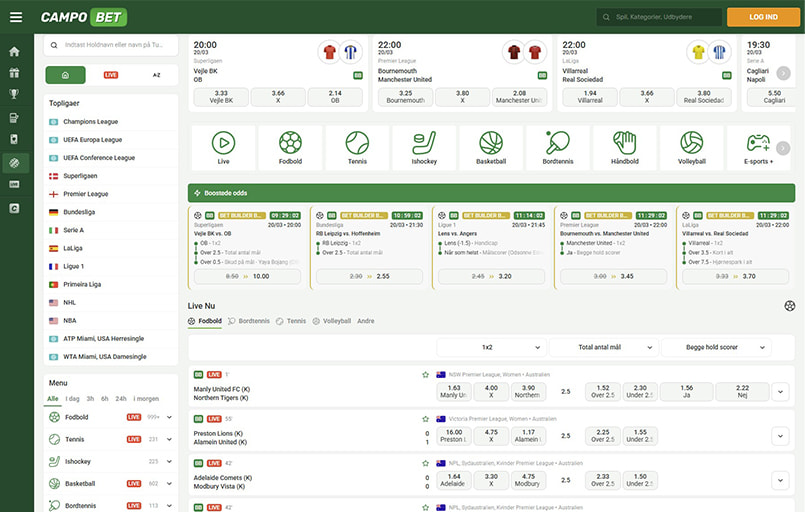805x512 pixels.
Task: Select the Basketball sport category tile
Action: point(491,147)
